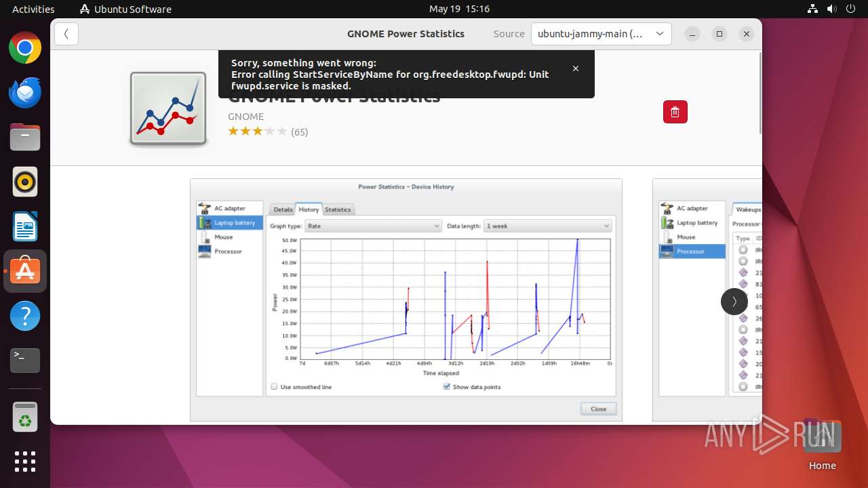The width and height of the screenshot is (868, 488).
Task: Launch Rhythmbox from the dock
Action: click(25, 182)
